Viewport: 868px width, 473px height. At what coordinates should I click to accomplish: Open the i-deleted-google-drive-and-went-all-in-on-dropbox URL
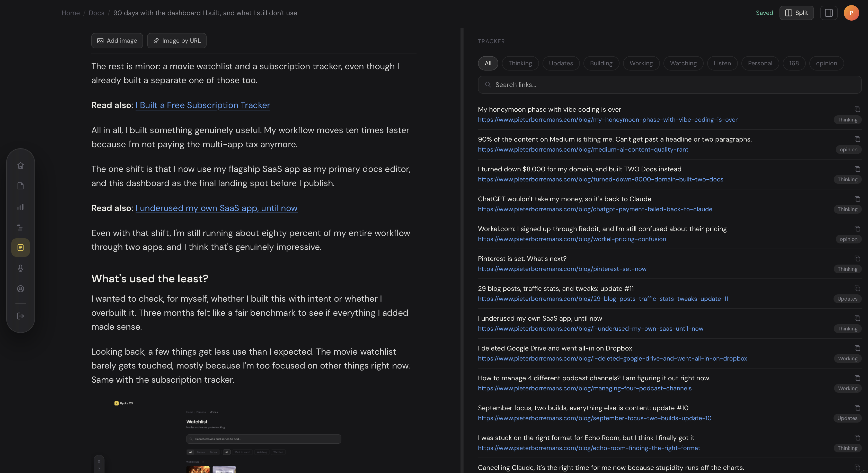pyautogui.click(x=612, y=358)
